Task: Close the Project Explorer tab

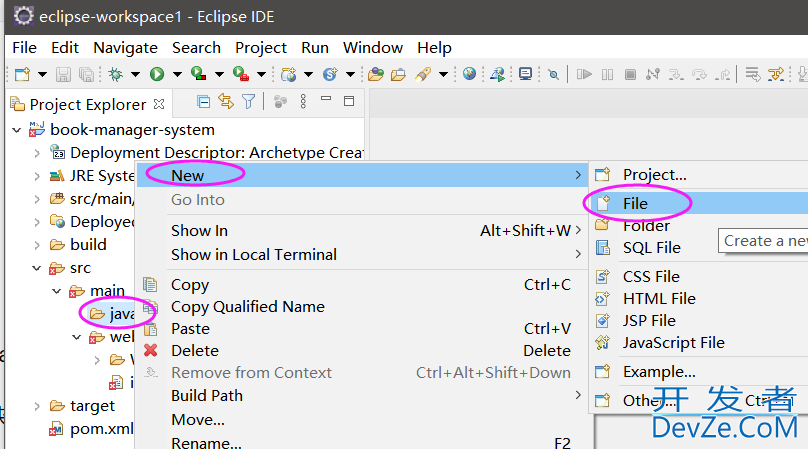Action: [159, 104]
